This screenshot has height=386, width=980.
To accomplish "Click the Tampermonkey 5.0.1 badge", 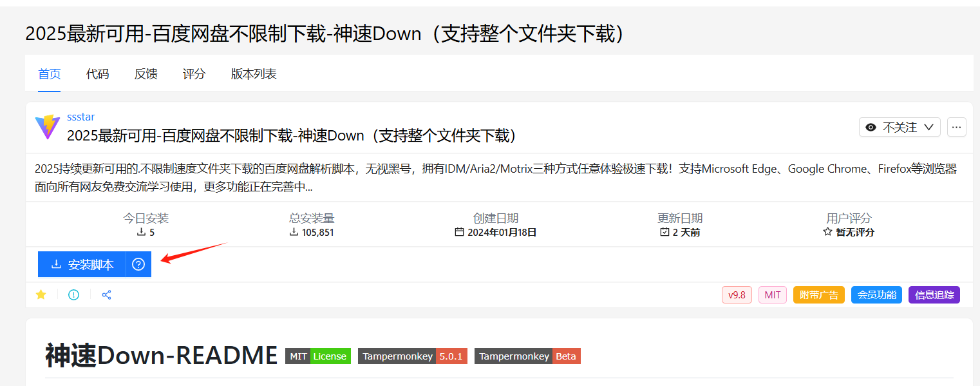I will pos(413,356).
